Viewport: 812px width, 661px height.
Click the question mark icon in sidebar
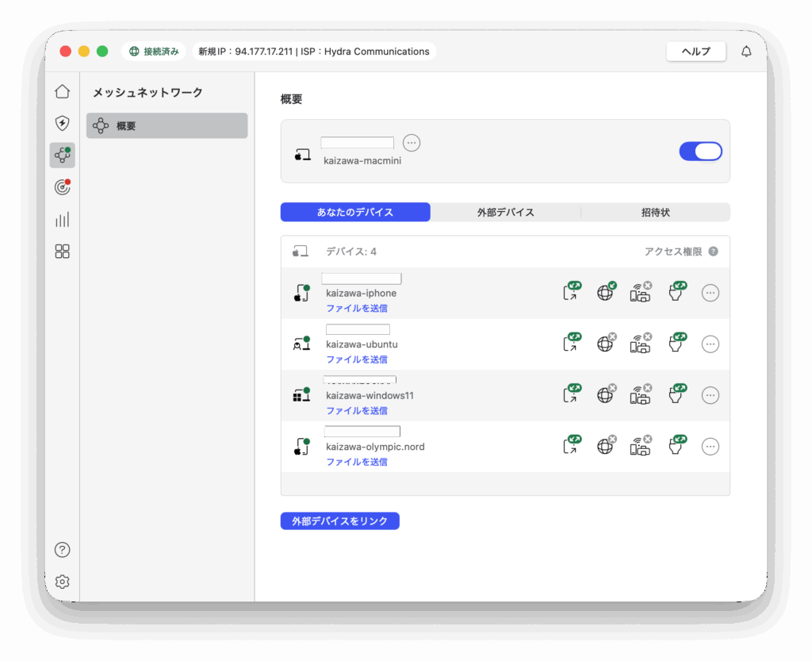coord(62,550)
